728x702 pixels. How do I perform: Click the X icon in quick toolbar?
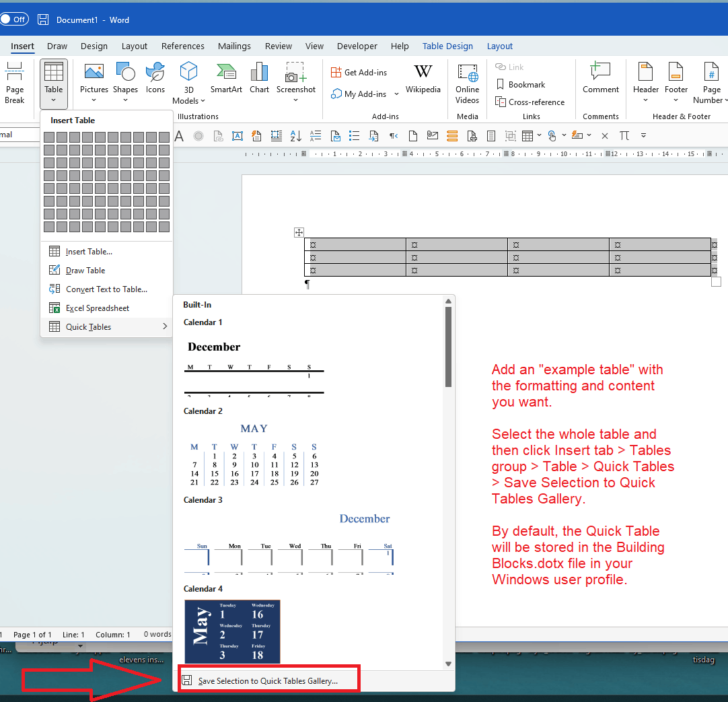(x=604, y=136)
